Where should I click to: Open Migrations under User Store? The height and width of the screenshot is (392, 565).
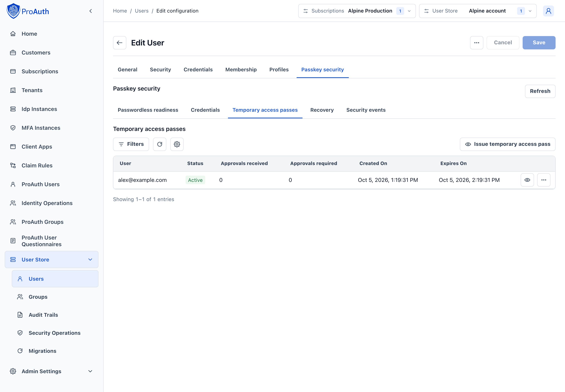[55, 351]
